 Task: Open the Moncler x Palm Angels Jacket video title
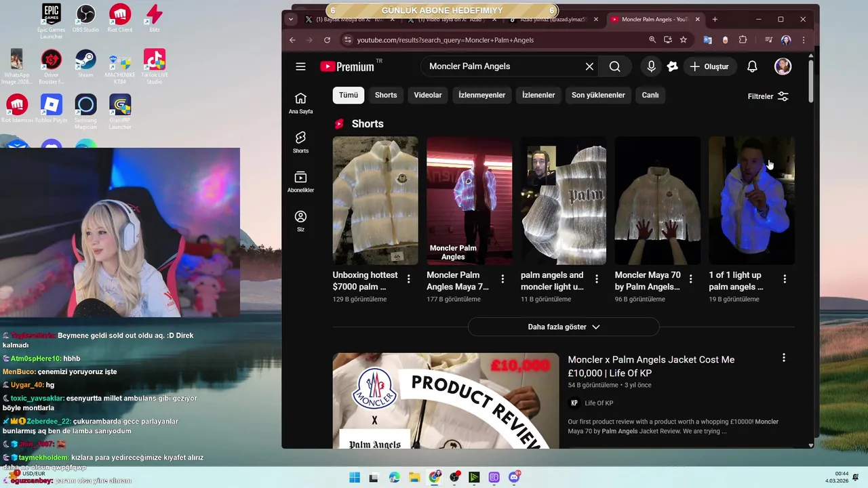[x=651, y=366]
